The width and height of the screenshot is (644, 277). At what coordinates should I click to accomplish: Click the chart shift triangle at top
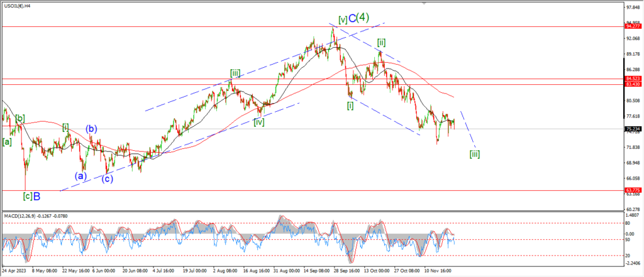[x=424, y=3]
